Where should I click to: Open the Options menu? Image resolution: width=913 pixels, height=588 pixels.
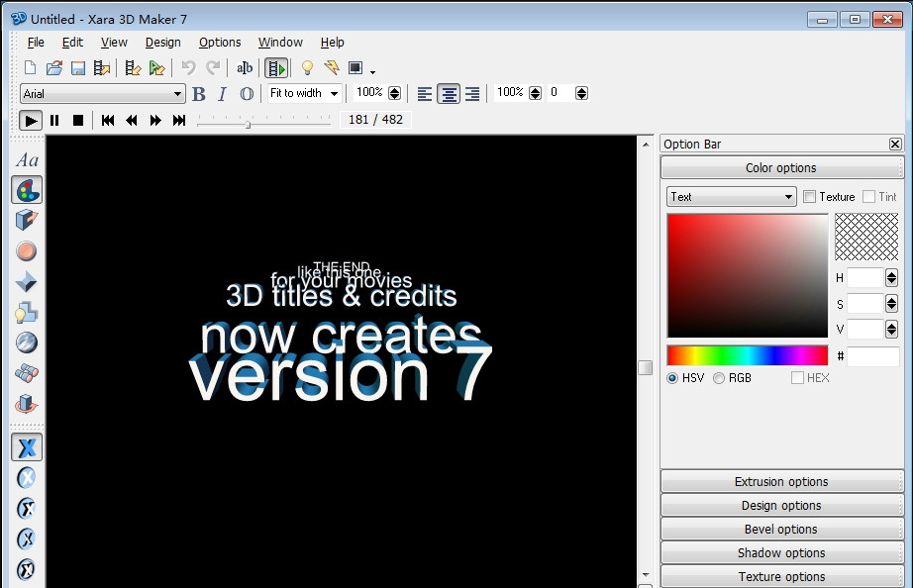click(x=220, y=43)
